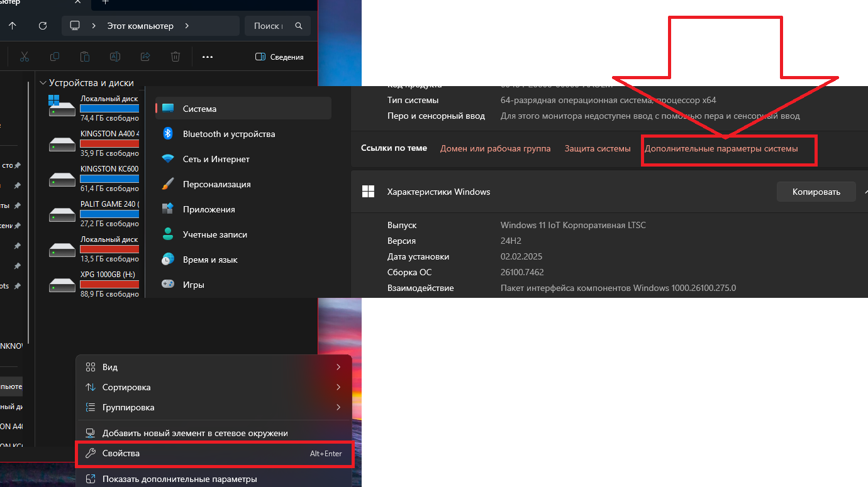
Task: Open Дополнительные параметры системы link
Action: 721,149
